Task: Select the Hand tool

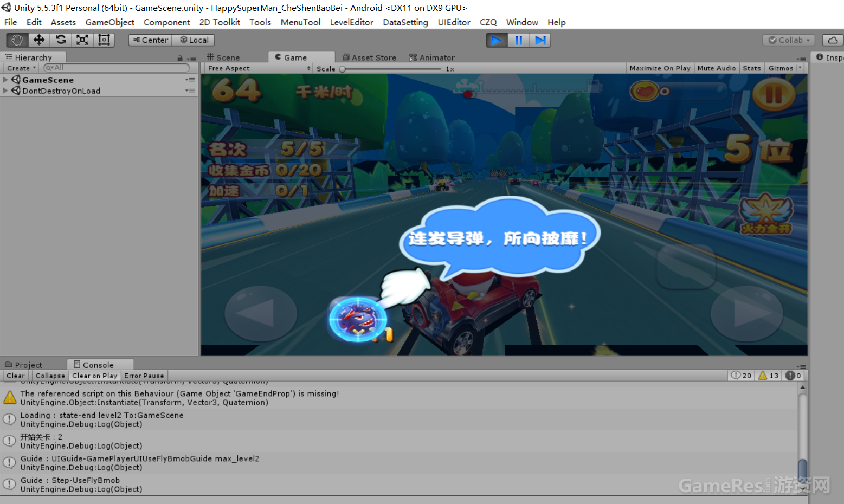Action: tap(17, 40)
